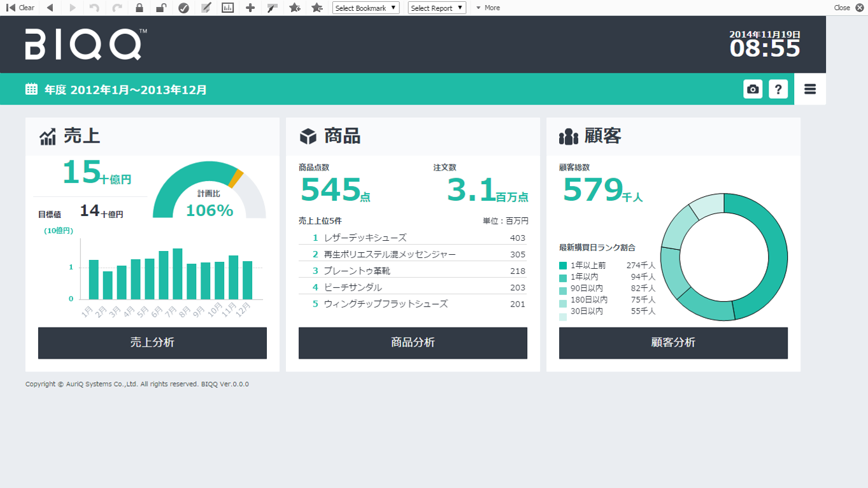Viewport: 868px width, 488px height.
Task: Select row ビーチサンダル
Action: 413,287
